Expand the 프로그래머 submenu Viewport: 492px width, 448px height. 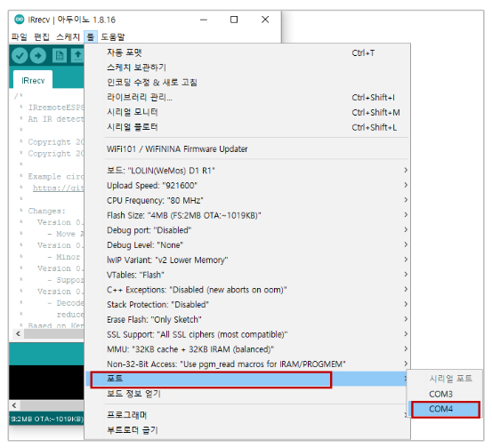247,415
